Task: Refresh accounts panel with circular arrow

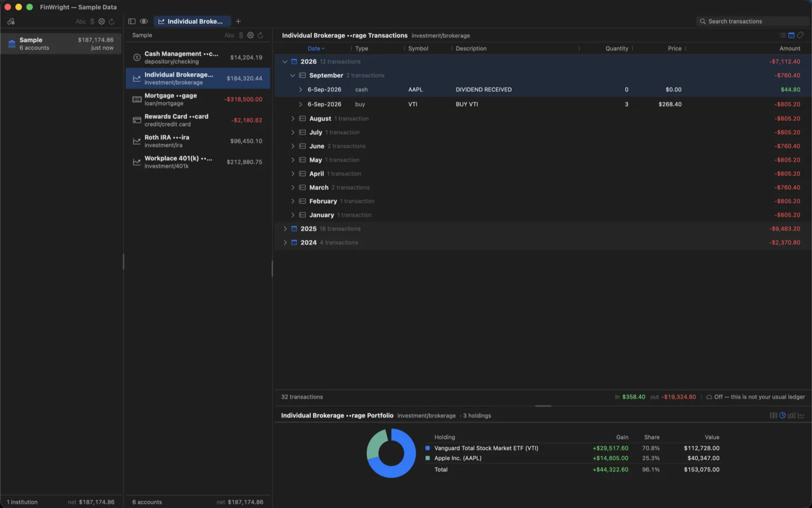Action: [260, 35]
